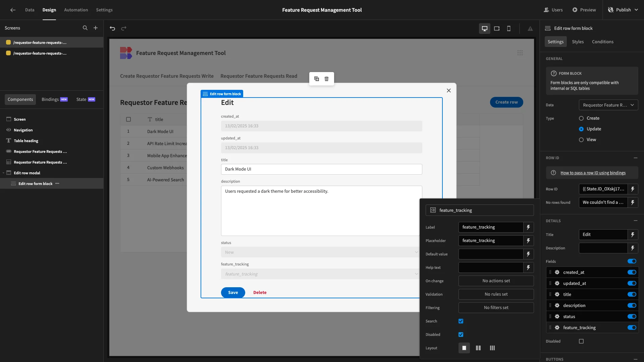Close the Edit row modal
644x362 pixels.
pos(449,90)
